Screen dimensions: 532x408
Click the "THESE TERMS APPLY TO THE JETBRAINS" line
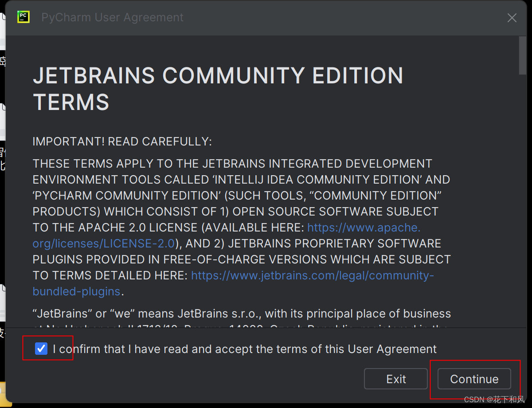point(232,164)
